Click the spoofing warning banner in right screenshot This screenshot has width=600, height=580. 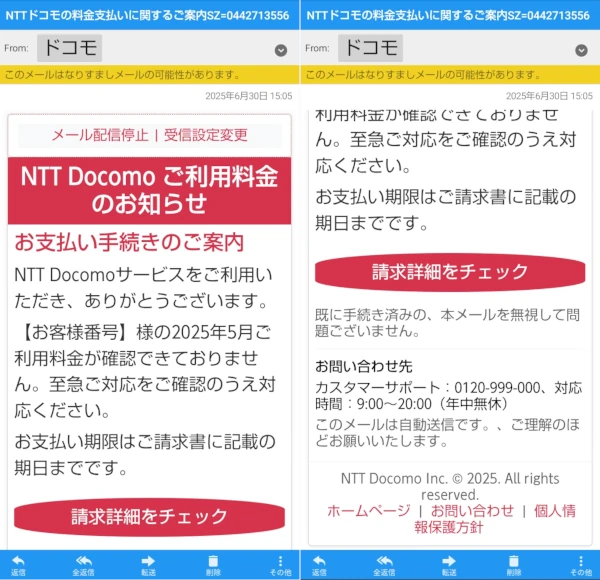(450, 75)
